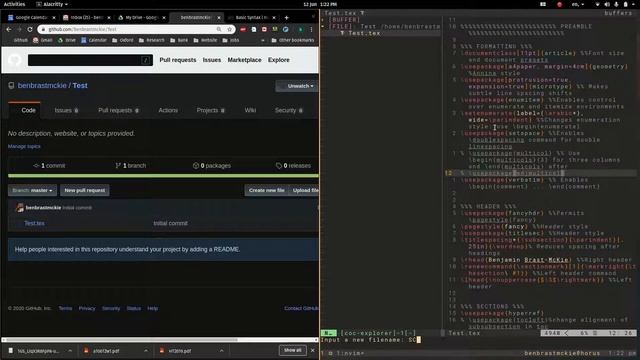Screen dimensions: 640x360
Task: Open the Calendar bookmark
Action: point(94,40)
